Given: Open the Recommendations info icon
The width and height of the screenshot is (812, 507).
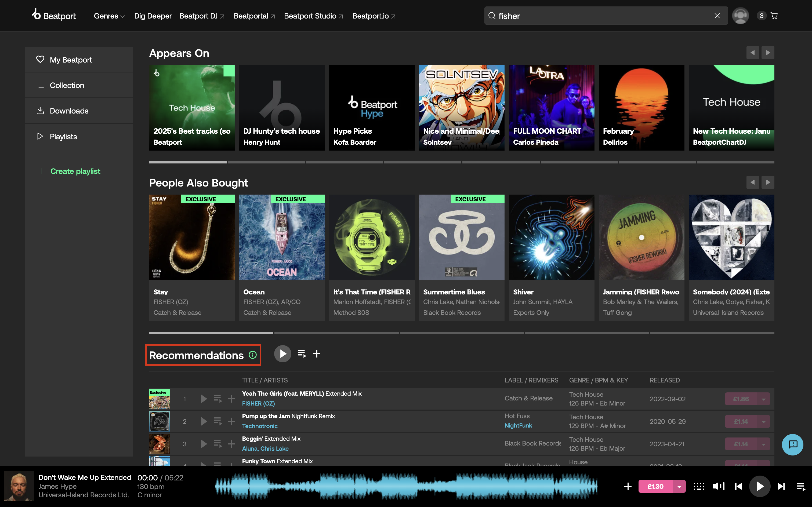Looking at the screenshot, I should pos(253,355).
